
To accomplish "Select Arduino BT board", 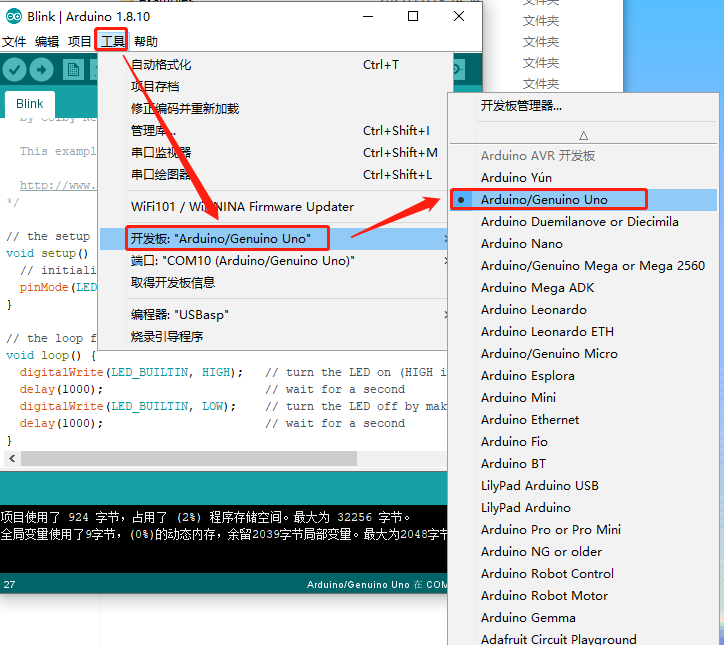I will point(584,464).
